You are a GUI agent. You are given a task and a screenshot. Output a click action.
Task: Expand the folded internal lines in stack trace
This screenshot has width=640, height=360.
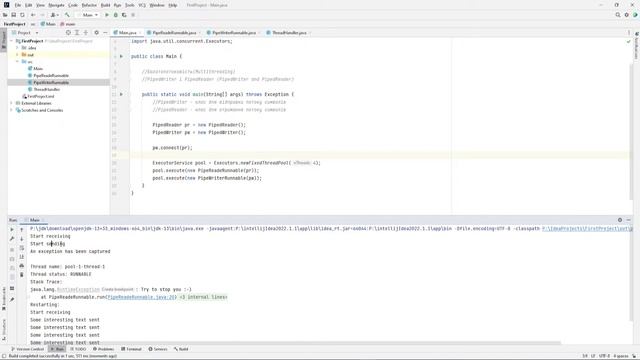pos(203,297)
